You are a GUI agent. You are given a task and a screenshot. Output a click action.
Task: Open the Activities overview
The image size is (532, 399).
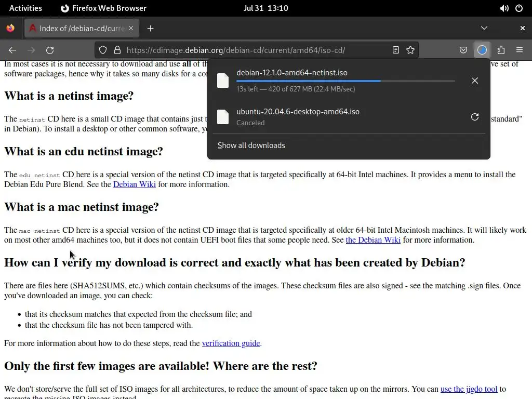[x=25, y=8]
